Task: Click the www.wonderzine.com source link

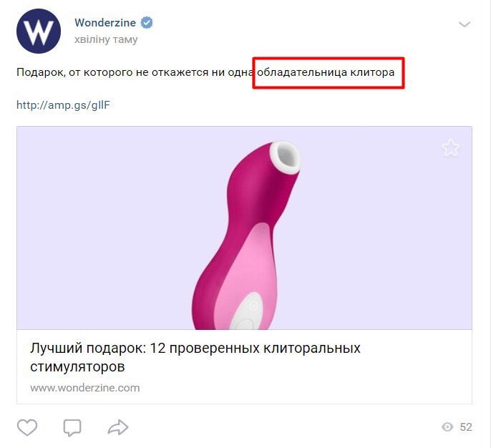Action: 85,388
